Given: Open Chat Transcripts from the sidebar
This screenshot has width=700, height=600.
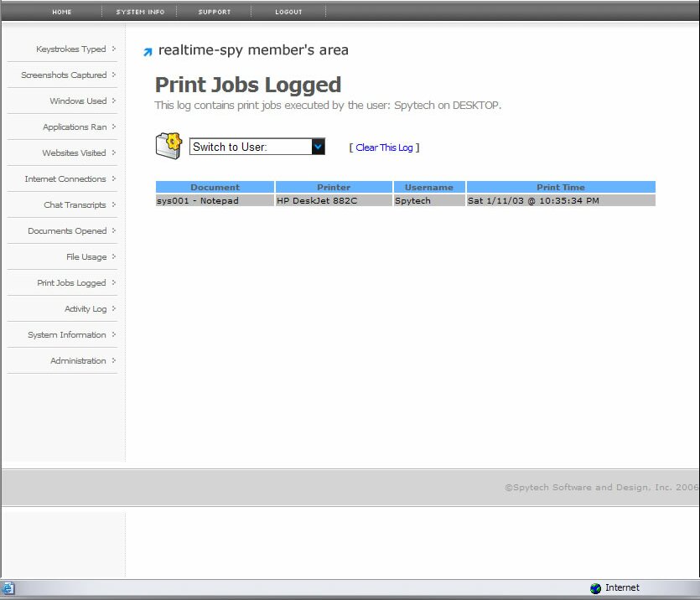Looking at the screenshot, I should click(75, 205).
